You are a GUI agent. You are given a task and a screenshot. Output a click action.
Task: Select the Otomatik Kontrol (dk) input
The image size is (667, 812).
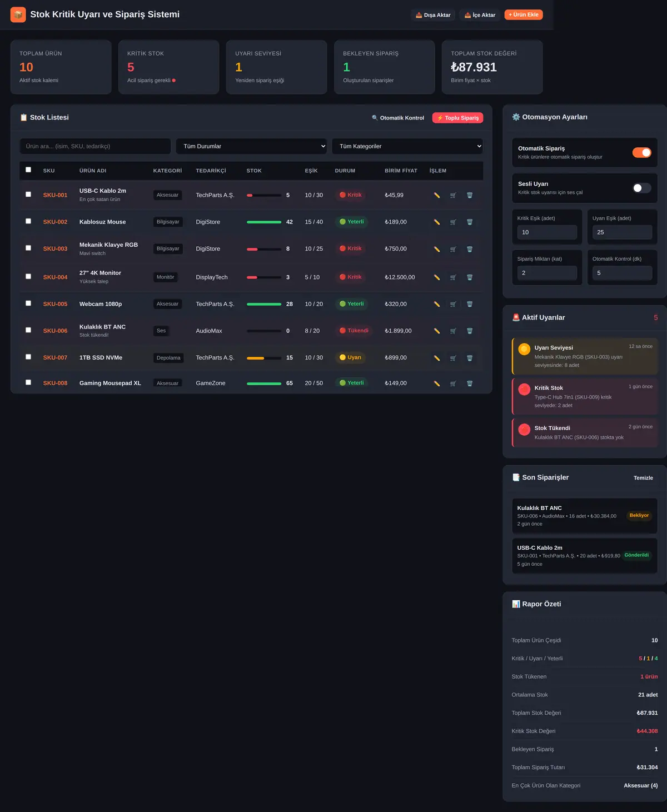tap(622, 273)
